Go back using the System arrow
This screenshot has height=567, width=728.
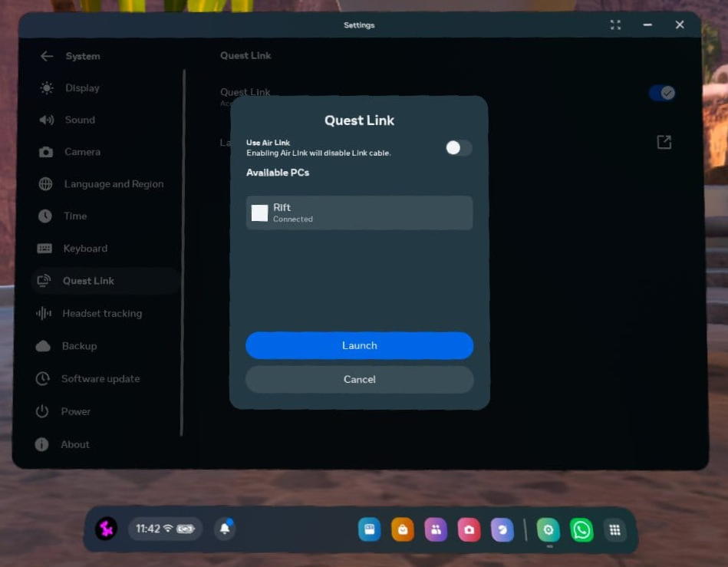(47, 56)
